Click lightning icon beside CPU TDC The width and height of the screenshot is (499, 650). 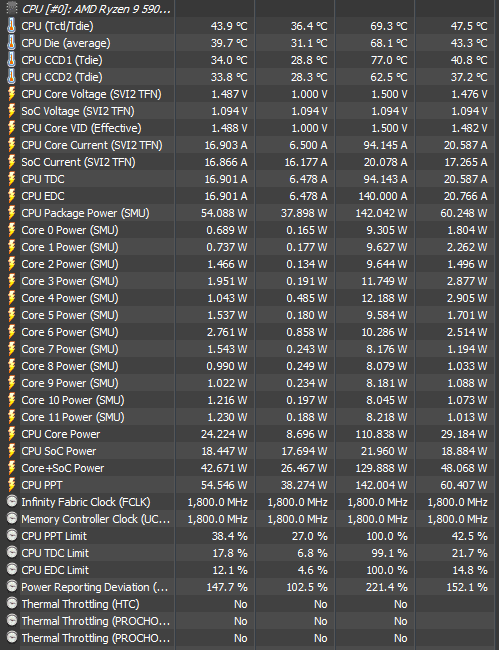tap(12, 179)
